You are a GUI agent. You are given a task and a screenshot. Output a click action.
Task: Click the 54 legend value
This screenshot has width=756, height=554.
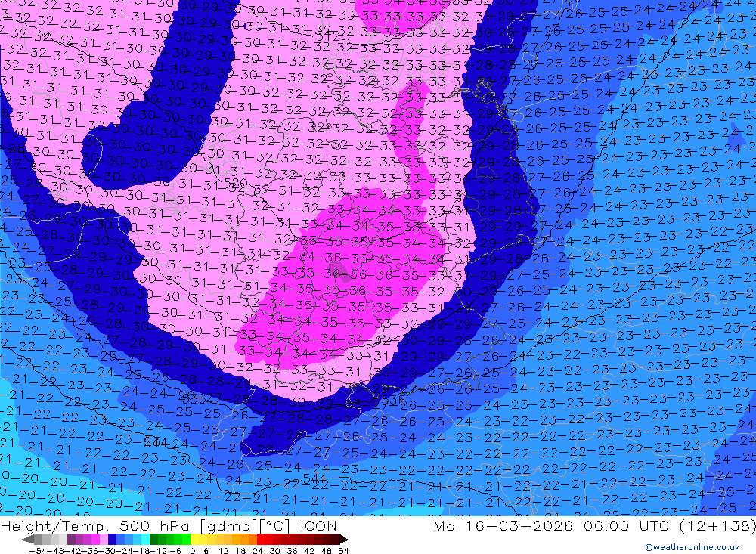point(343,551)
